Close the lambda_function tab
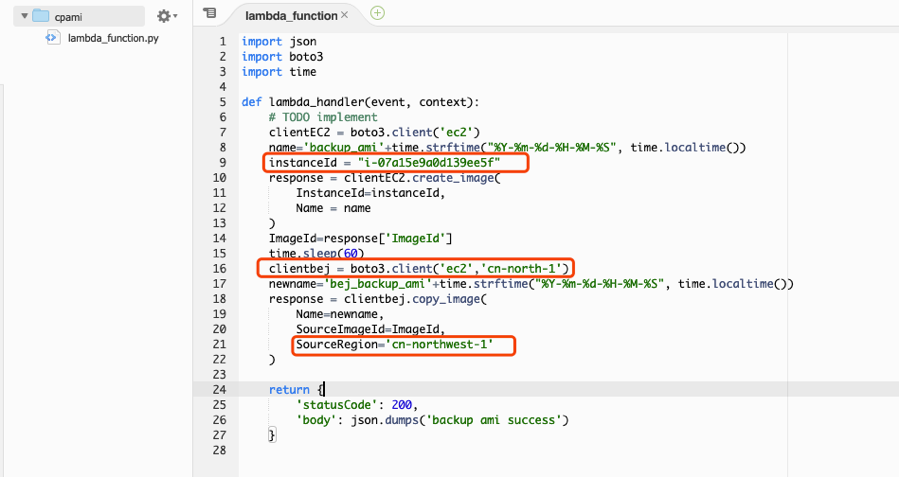The width and height of the screenshot is (899, 477). tap(345, 15)
